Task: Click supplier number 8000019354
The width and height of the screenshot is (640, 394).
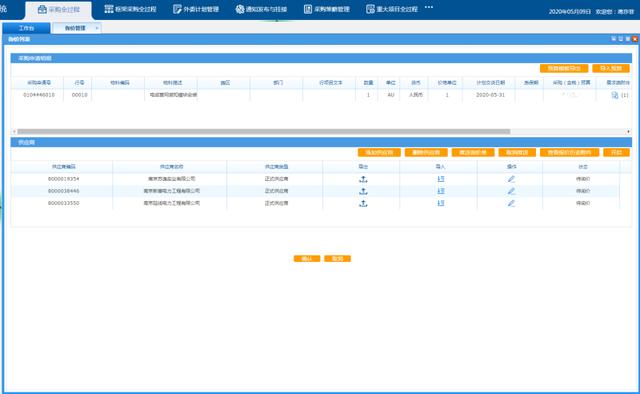Action: 63,179
